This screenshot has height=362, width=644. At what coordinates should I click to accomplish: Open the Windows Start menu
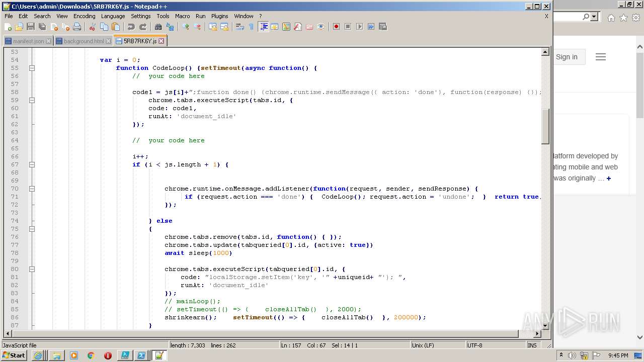click(x=14, y=355)
